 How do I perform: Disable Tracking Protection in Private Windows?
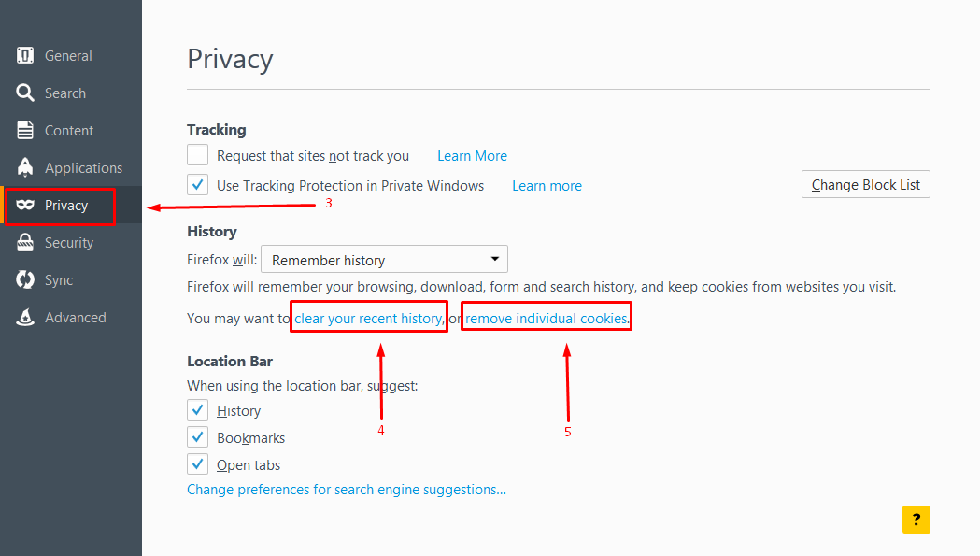pos(197,184)
